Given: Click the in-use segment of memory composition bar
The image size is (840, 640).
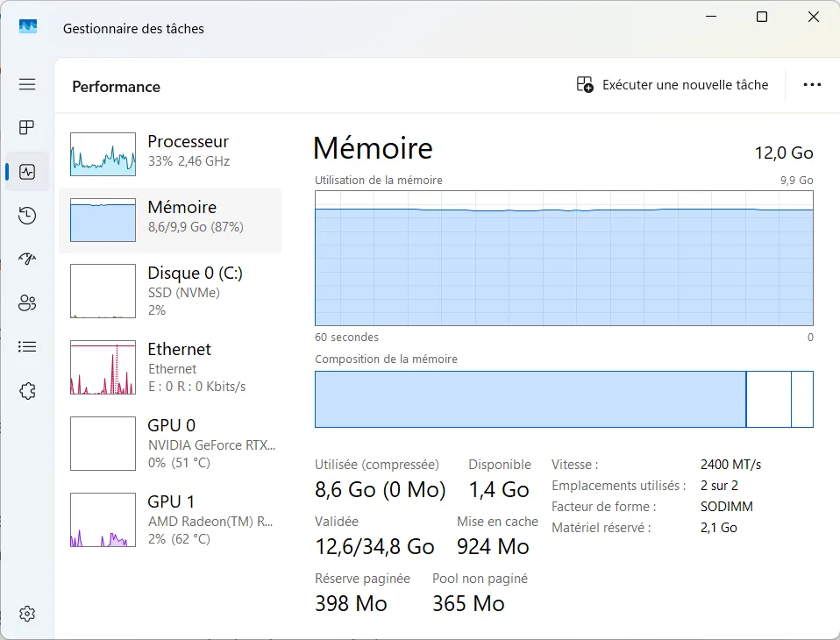Looking at the screenshot, I should click(x=530, y=399).
